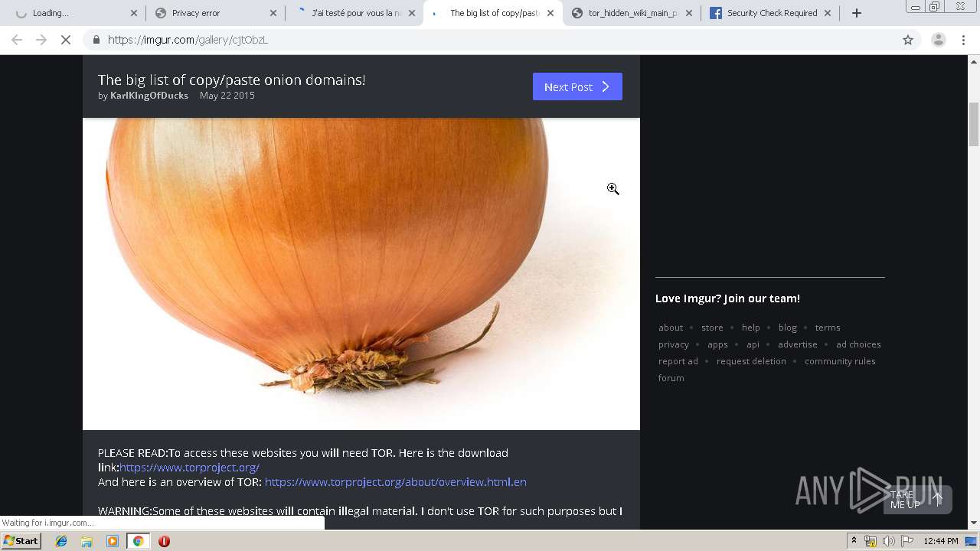Click the scrollbar down arrow
Screen dimensions: 980x551
click(974, 523)
